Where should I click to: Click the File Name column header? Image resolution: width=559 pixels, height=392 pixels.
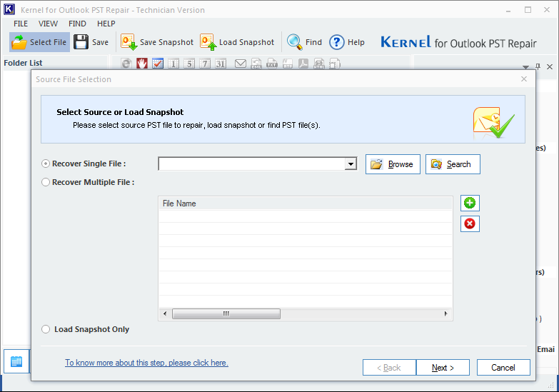coord(306,203)
